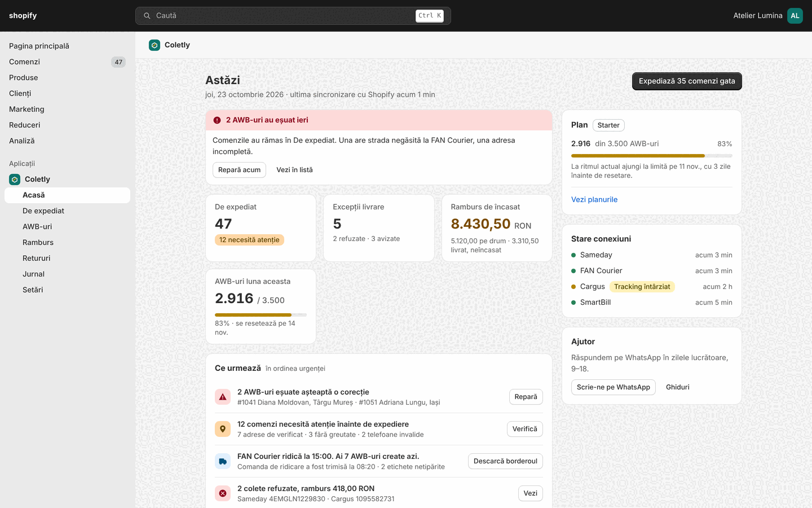Click the Coletly app icon in sidebar

click(15, 179)
